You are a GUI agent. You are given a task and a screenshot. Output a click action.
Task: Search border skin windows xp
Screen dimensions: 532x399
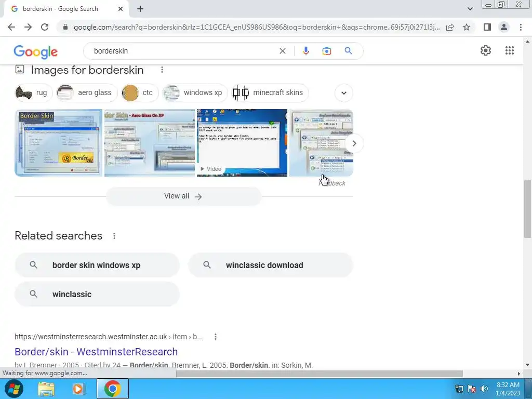tap(97, 265)
